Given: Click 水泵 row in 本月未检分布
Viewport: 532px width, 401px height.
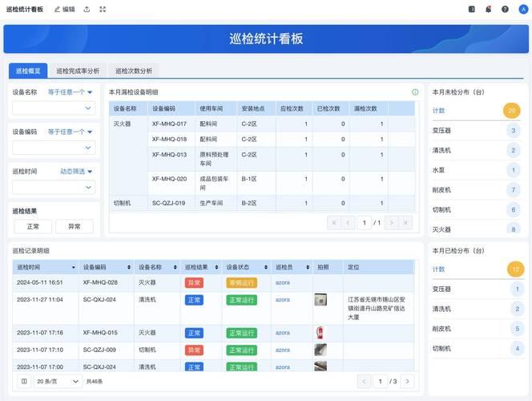Looking at the screenshot, I should click(477, 170).
